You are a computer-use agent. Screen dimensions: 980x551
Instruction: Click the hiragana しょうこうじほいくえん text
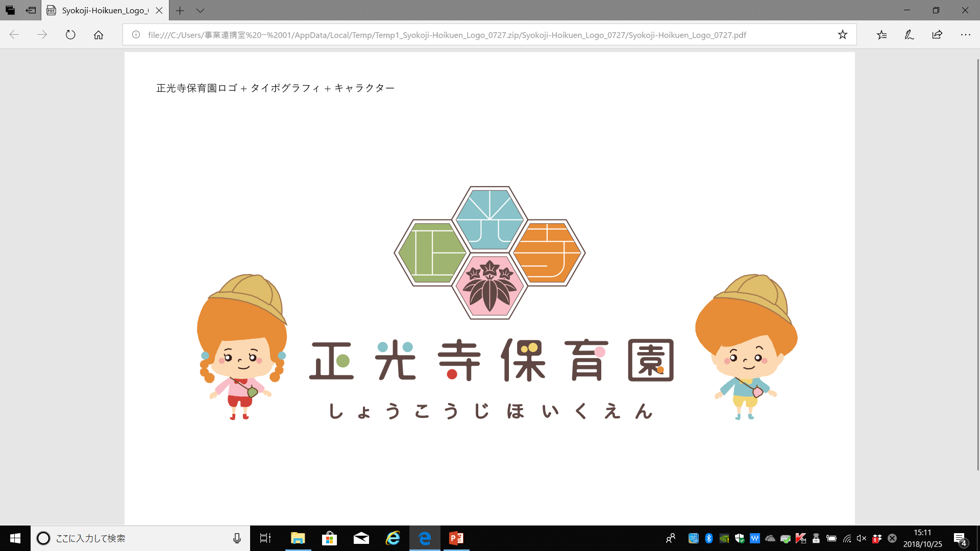tap(490, 411)
